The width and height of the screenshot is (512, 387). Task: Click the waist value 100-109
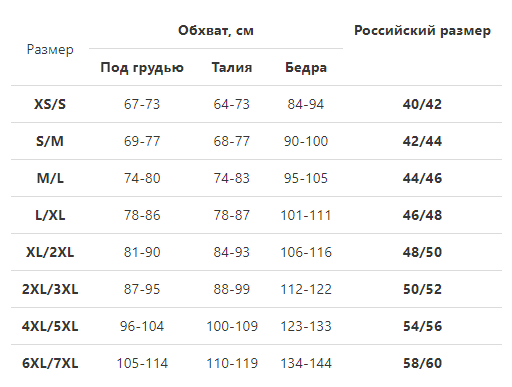coord(232,326)
